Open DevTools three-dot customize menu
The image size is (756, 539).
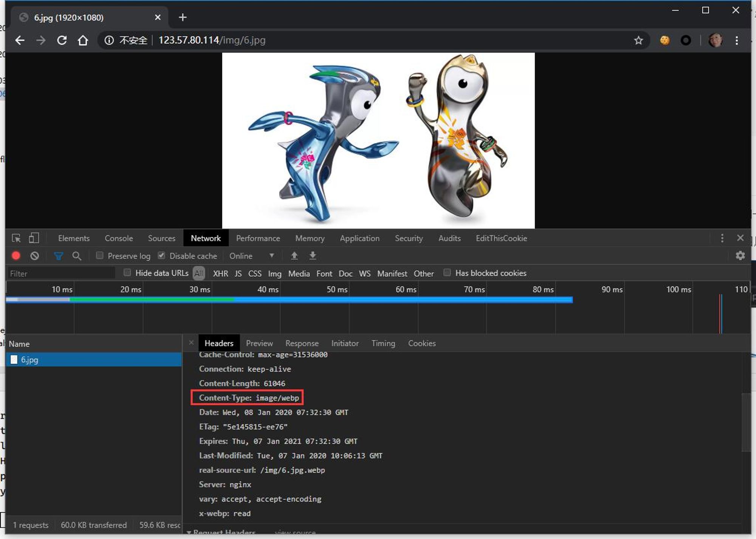pyautogui.click(x=722, y=238)
